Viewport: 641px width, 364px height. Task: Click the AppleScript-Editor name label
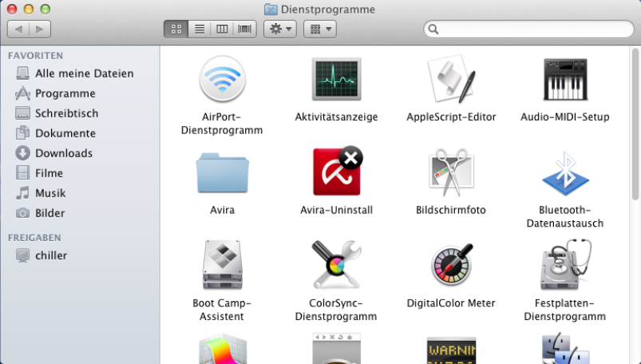pyautogui.click(x=451, y=117)
